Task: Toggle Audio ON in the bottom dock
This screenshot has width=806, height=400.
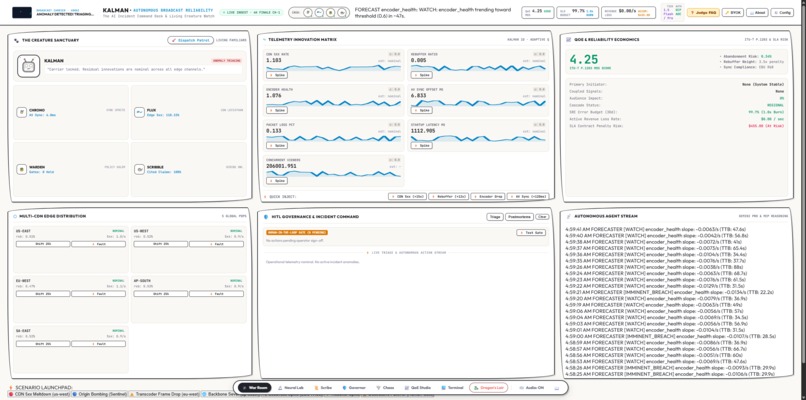Action: tap(532, 388)
